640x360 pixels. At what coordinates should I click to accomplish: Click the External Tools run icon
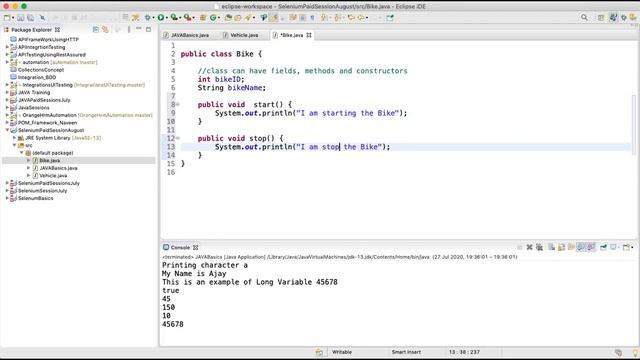coord(188,18)
